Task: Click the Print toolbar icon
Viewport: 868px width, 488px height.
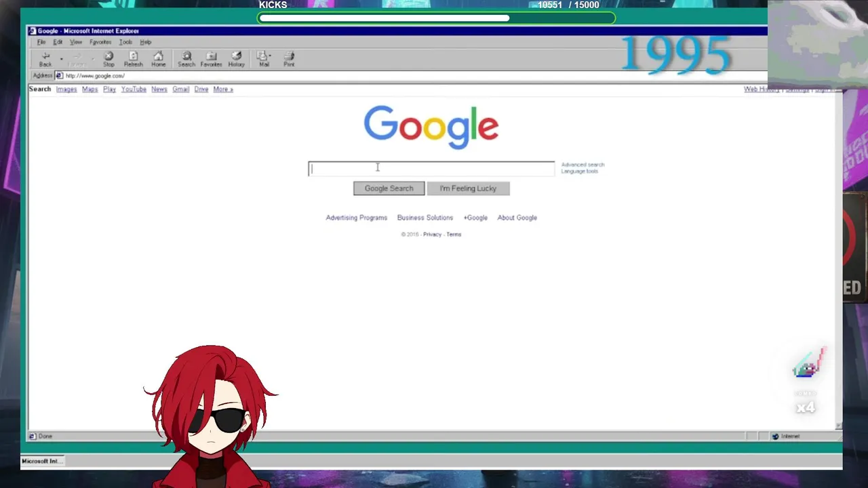Action: click(x=289, y=59)
